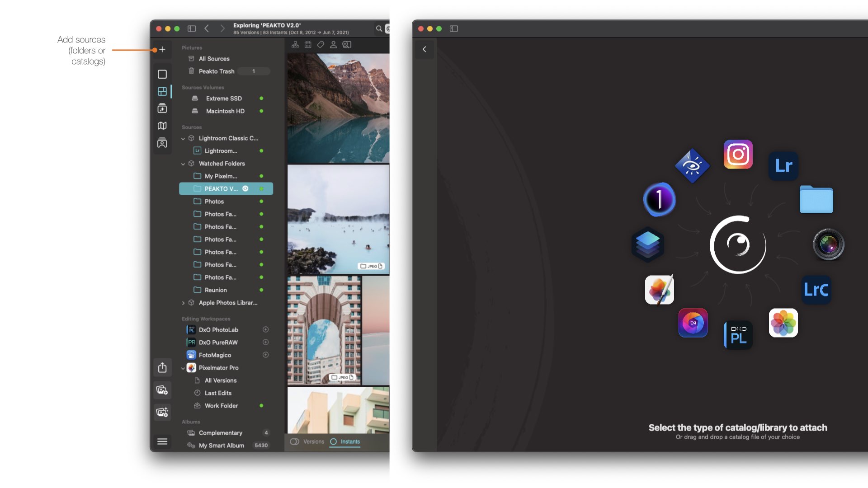The image size is (868, 488).
Task: Choose the Apple Photos library icon
Action: (x=783, y=323)
